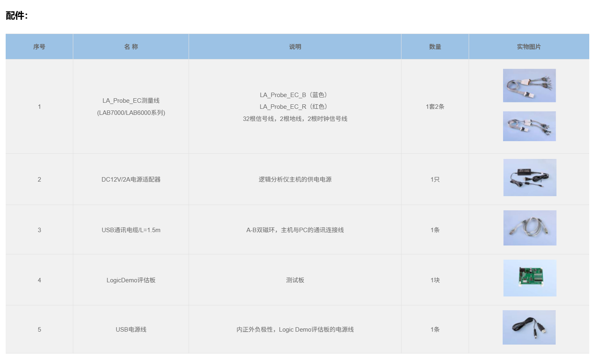601x364 pixels.
Task: View the black USB power cable image
Action: point(529,327)
